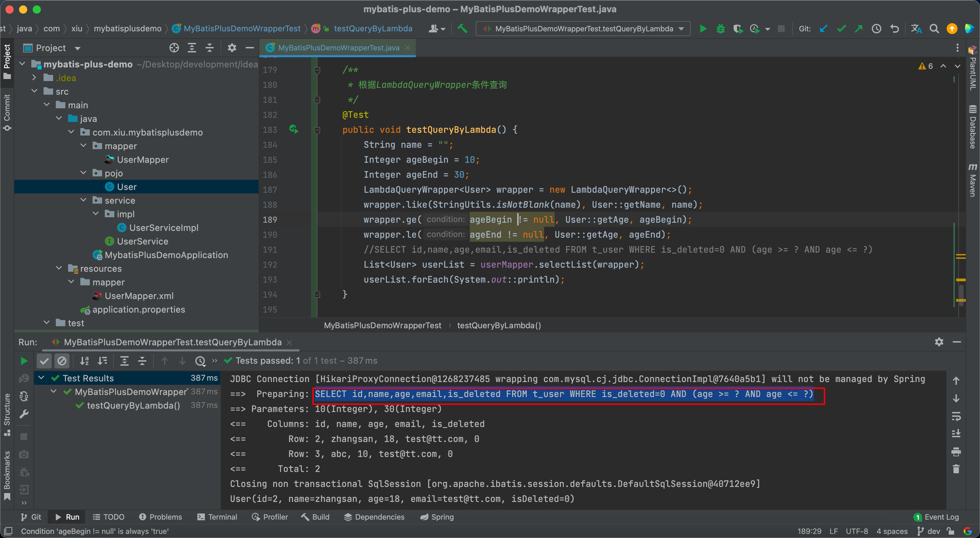The height and width of the screenshot is (538, 980).
Task: Click the line 189:29 position indicator
Action: (809, 531)
